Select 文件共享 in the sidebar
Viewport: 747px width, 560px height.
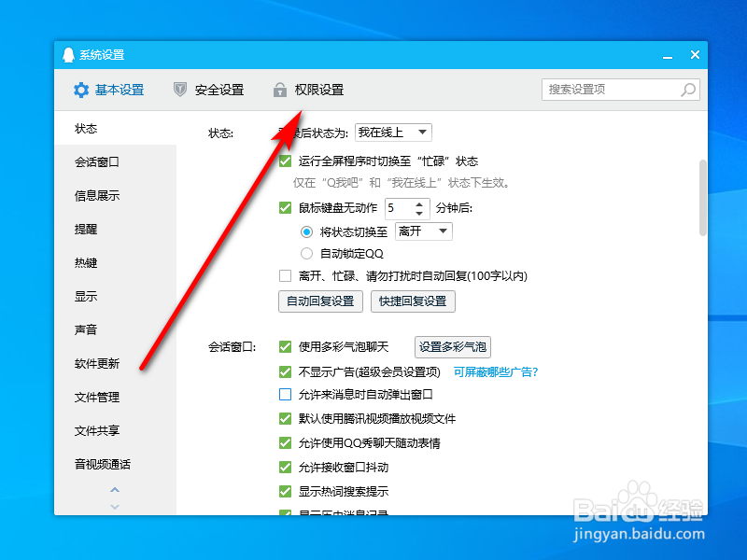(x=115, y=430)
